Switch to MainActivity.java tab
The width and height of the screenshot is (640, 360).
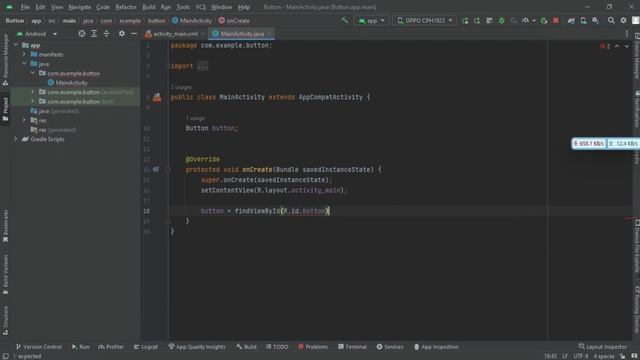coord(242,34)
